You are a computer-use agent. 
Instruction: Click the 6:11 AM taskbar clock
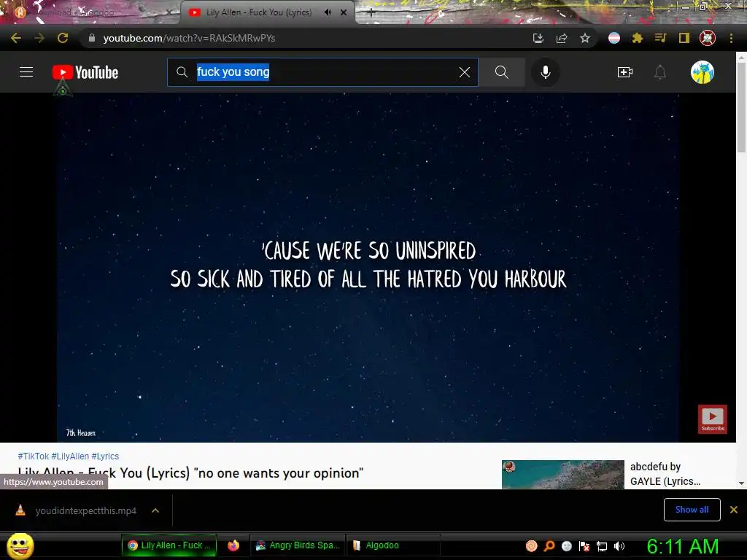[x=682, y=546]
